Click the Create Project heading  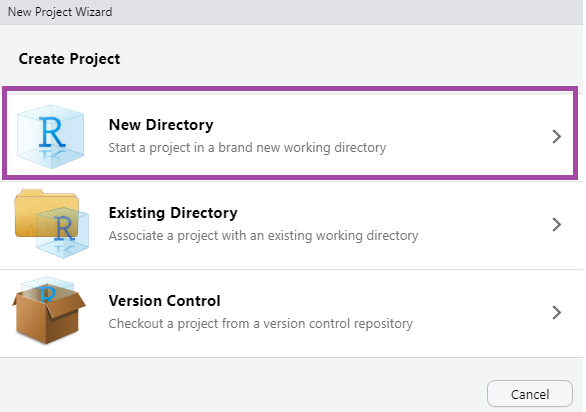tap(70, 59)
